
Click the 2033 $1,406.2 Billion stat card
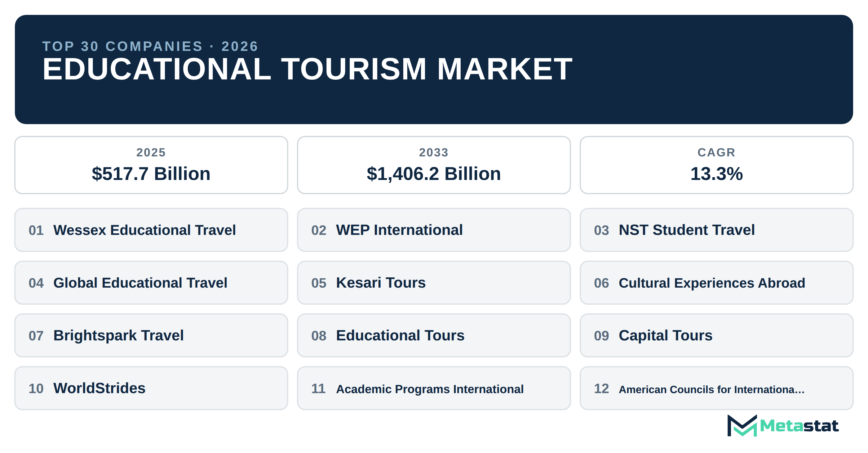coord(434,165)
